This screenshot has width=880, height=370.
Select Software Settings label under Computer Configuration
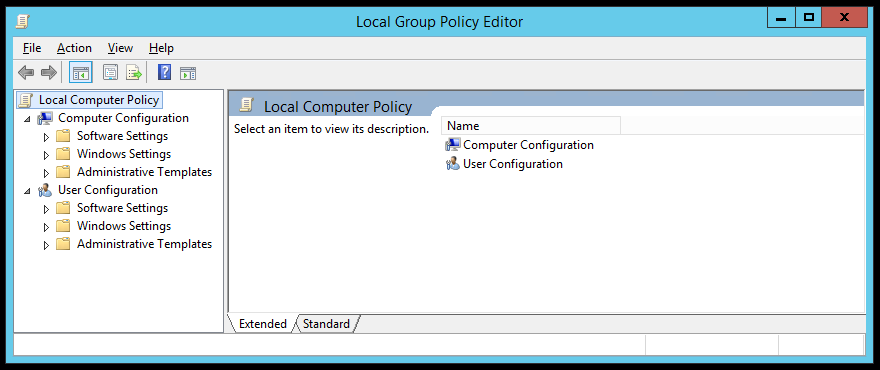tap(122, 136)
